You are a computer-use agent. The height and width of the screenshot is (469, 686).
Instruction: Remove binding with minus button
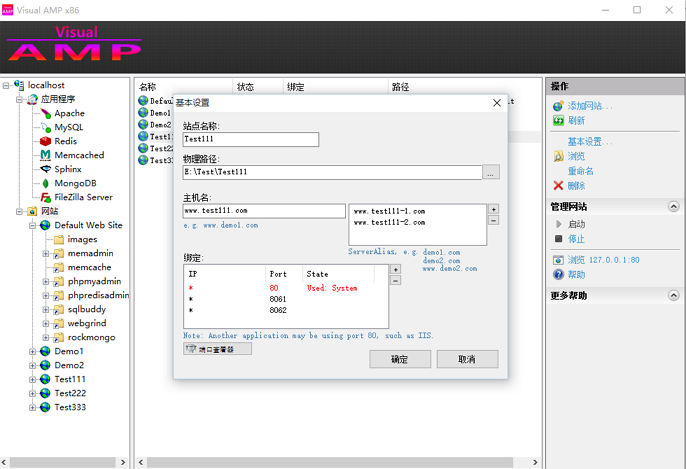tap(396, 280)
